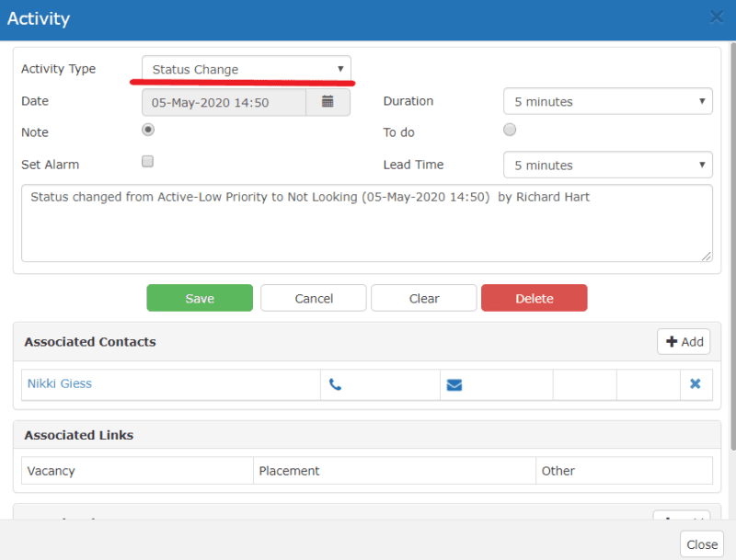This screenshot has height=560, width=736.
Task: Call Nikki Giess via phone icon
Action: coord(335,384)
